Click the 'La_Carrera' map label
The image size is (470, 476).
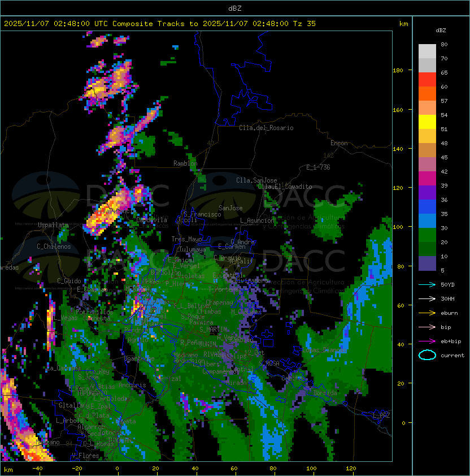(x=64, y=368)
